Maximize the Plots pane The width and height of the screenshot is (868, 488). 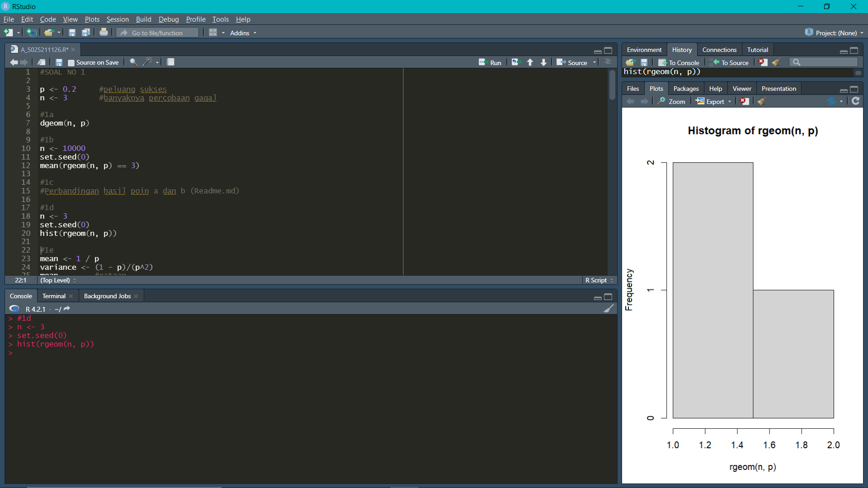[854, 90]
